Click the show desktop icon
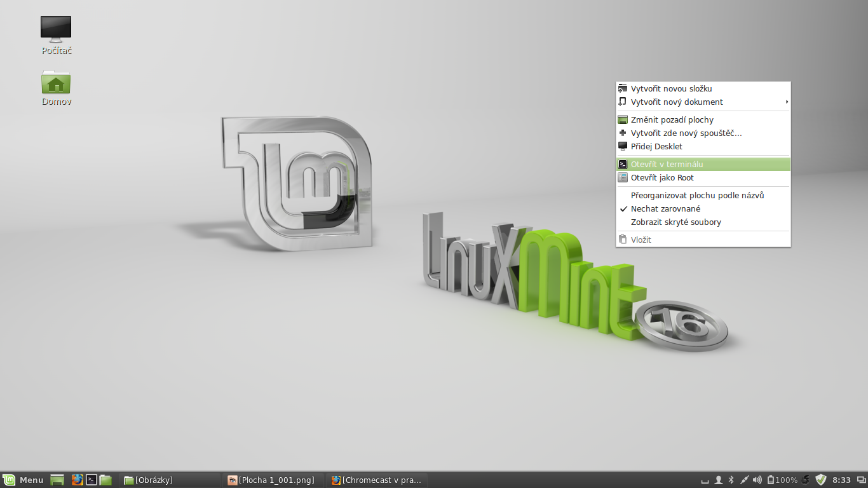868x488 pixels. [57, 480]
